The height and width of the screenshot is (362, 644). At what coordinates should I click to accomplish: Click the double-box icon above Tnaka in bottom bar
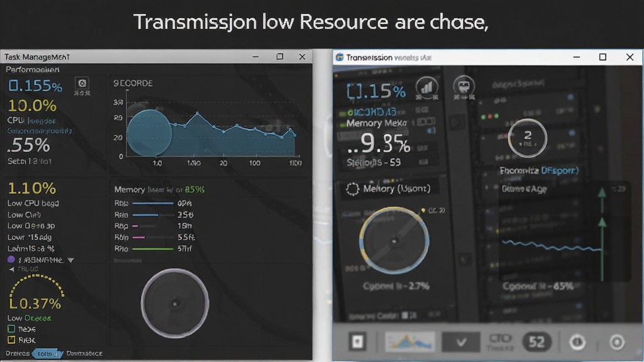(x=500, y=338)
